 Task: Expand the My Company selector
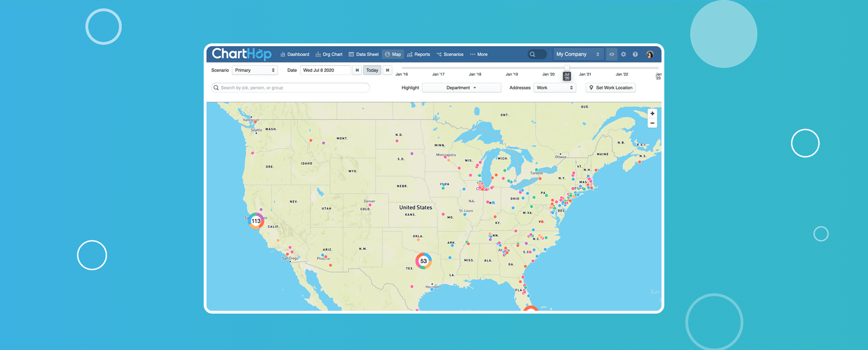click(578, 54)
